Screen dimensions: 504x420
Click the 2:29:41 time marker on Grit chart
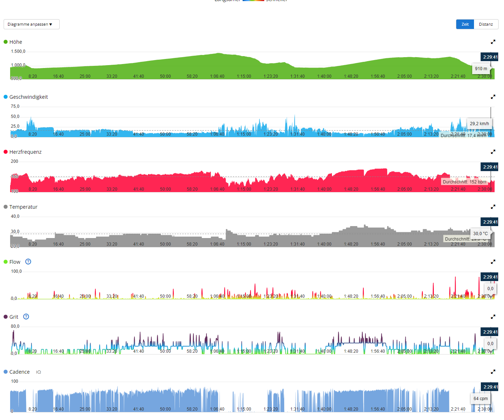coord(490,332)
